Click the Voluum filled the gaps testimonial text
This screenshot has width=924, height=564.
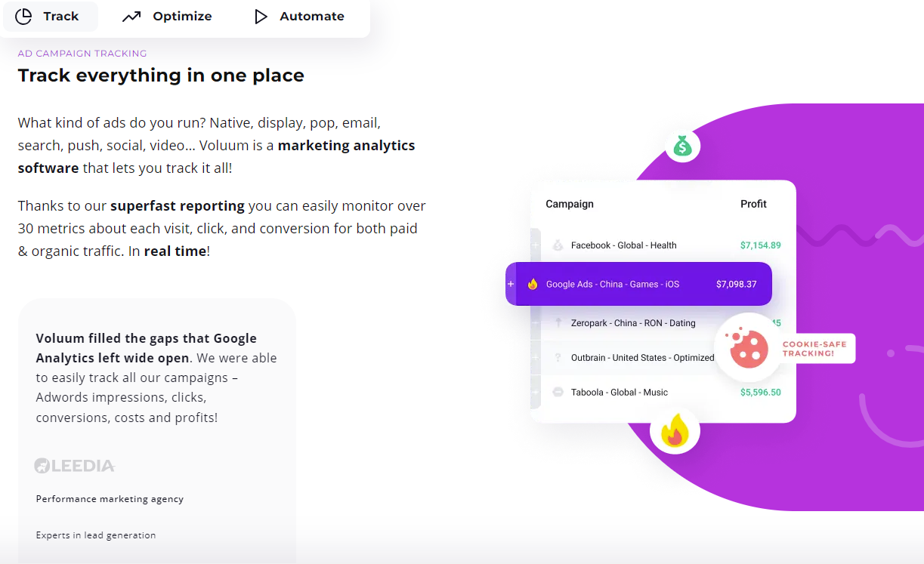tap(156, 378)
